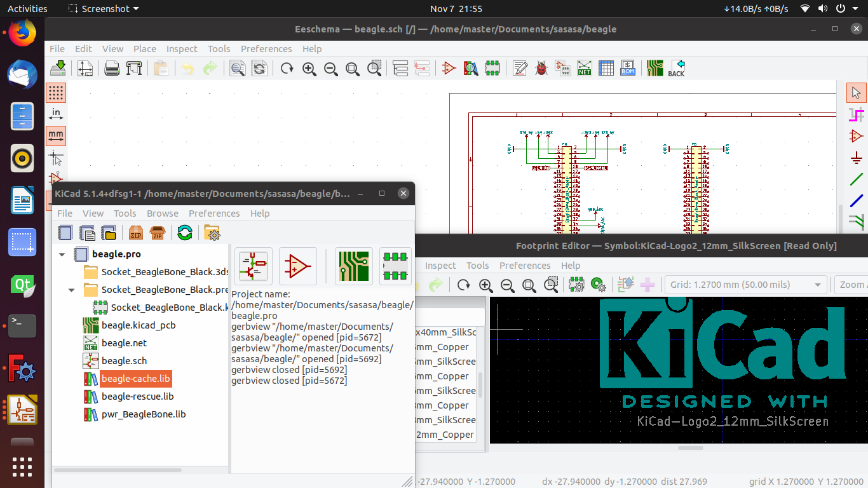Image resolution: width=868 pixels, height=488 pixels.
Task: Click BACK import footprint icon in Eeschema
Action: pos(677,68)
